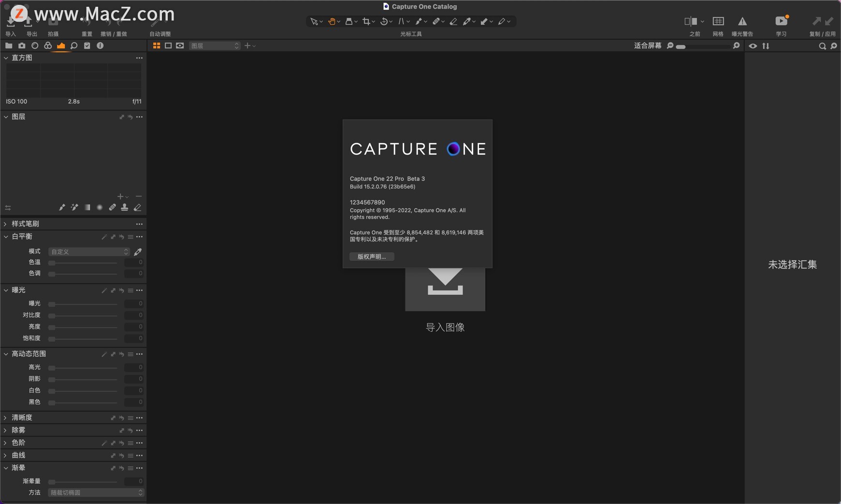Switch viewer to multi-view grid mode
Screen dimensions: 841x504
(x=157, y=45)
